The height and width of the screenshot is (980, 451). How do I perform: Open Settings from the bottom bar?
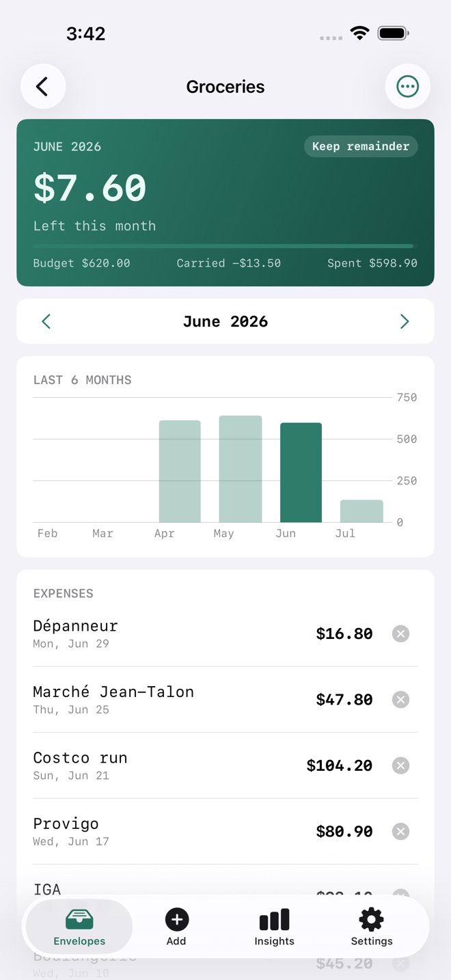[x=372, y=927]
